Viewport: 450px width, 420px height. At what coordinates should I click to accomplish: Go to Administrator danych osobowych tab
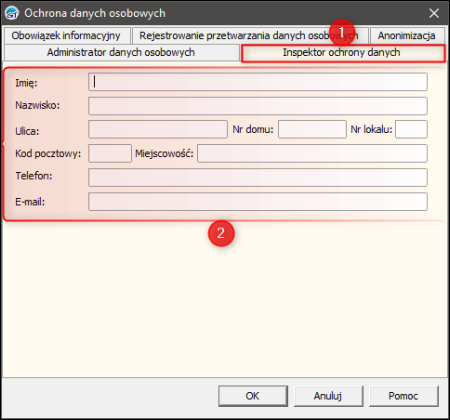pyautogui.click(x=121, y=52)
